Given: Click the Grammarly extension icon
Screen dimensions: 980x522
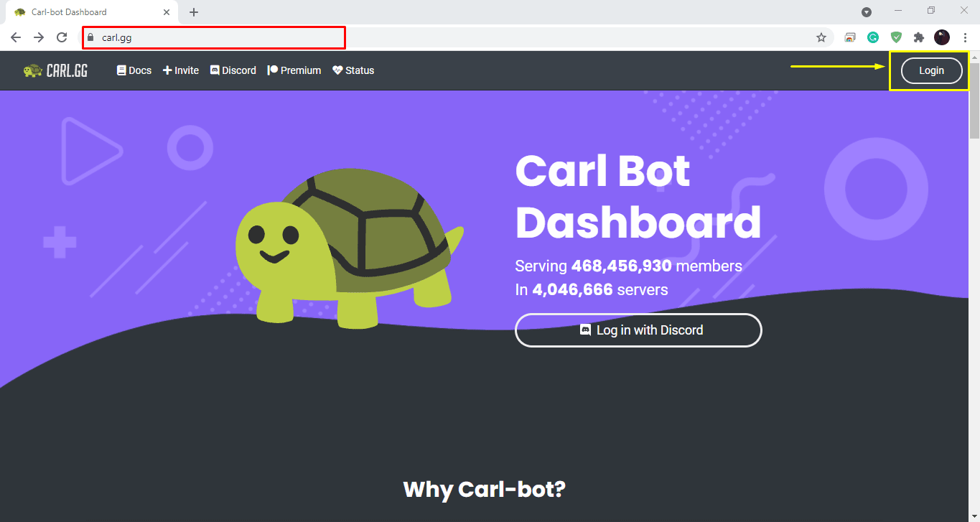Looking at the screenshot, I should coord(873,37).
